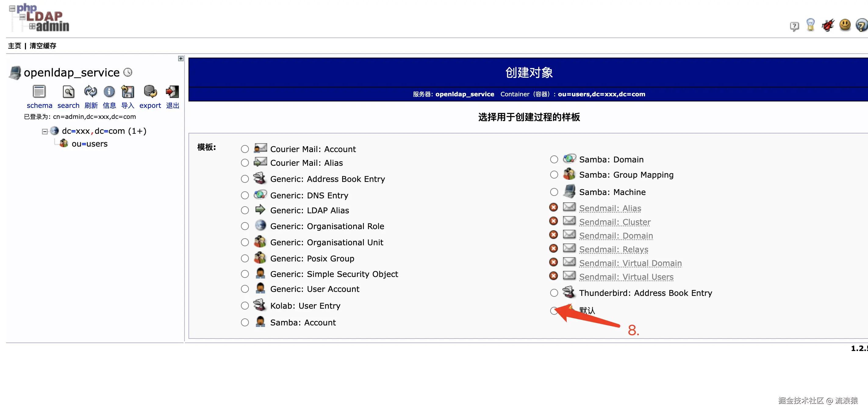Image resolution: width=868 pixels, height=415 pixels.
Task: Go to 主页 home menu link
Action: (x=15, y=46)
